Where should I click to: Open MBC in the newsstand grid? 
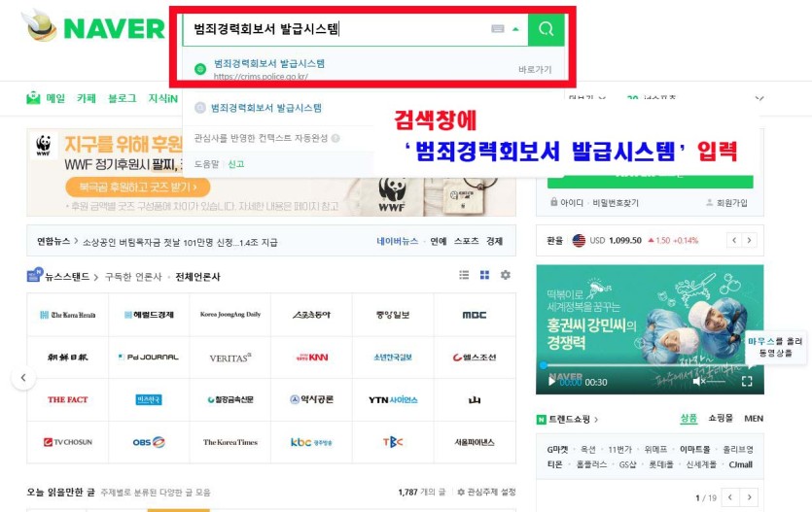(x=475, y=315)
